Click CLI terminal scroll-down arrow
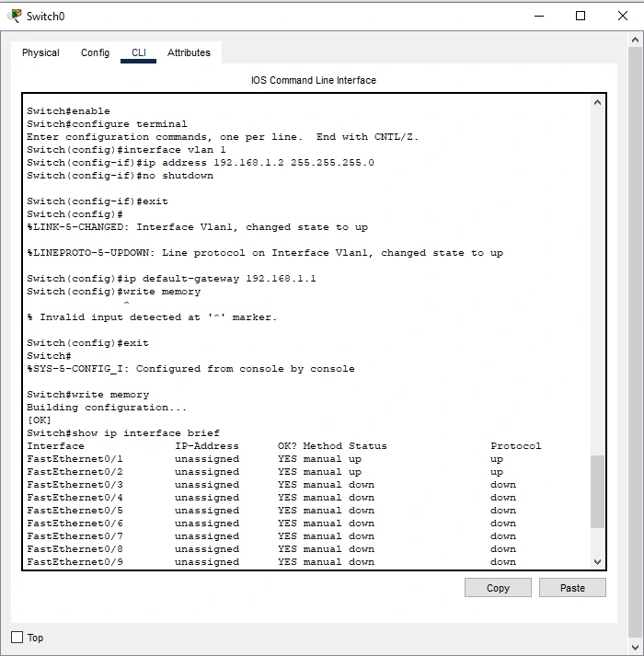Screen dimensions: 644x656 click(598, 562)
